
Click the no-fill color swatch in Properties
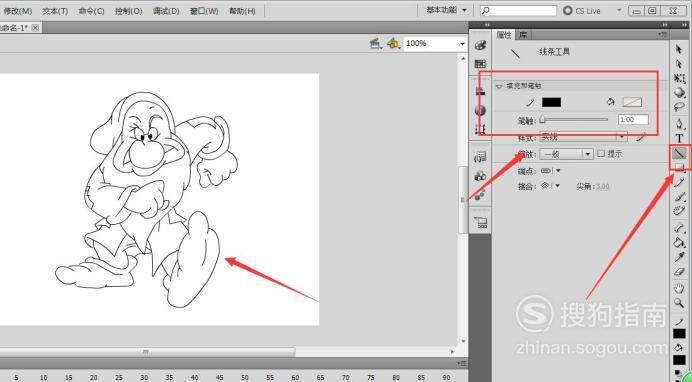tap(632, 102)
